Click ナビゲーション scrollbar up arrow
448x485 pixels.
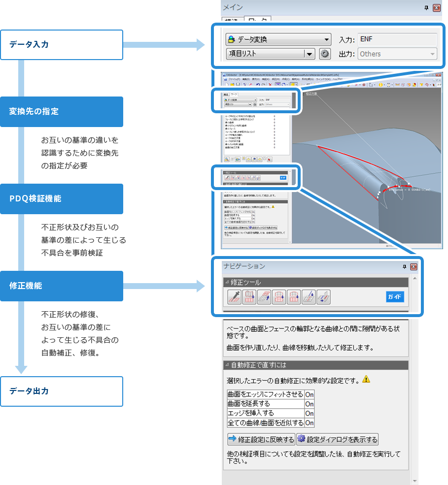click(x=415, y=279)
